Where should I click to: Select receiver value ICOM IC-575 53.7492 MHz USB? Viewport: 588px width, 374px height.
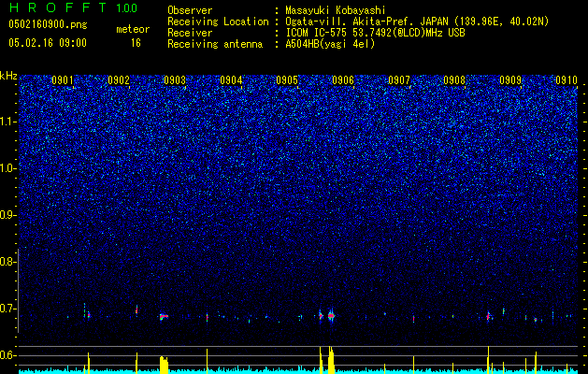[375, 33]
